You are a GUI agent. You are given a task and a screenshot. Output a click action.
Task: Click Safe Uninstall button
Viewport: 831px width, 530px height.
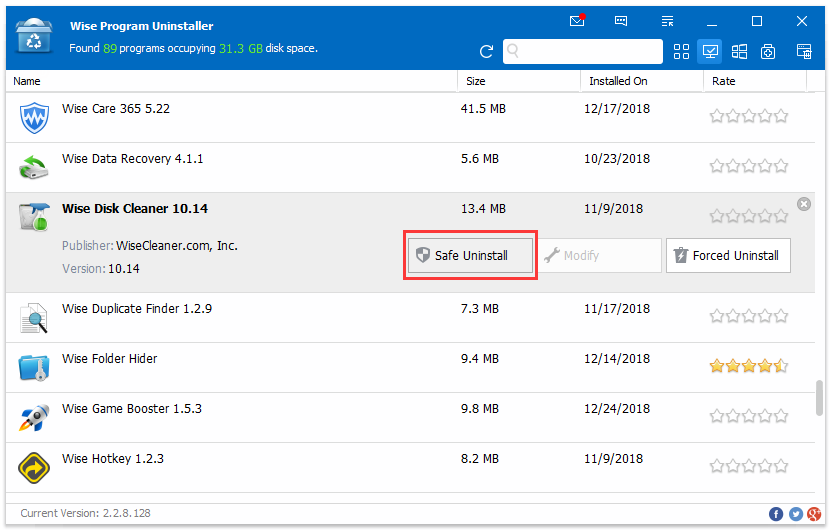point(470,255)
